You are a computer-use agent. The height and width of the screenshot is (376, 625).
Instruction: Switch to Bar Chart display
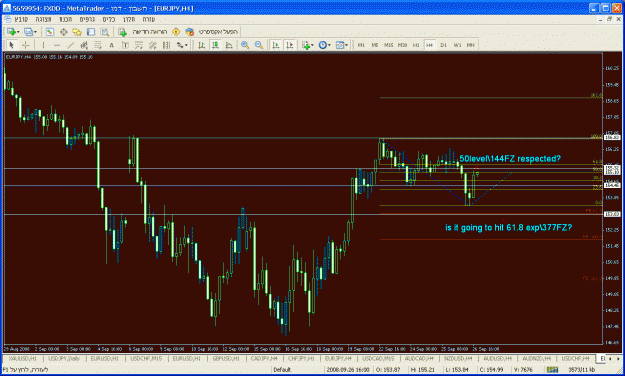(202, 45)
